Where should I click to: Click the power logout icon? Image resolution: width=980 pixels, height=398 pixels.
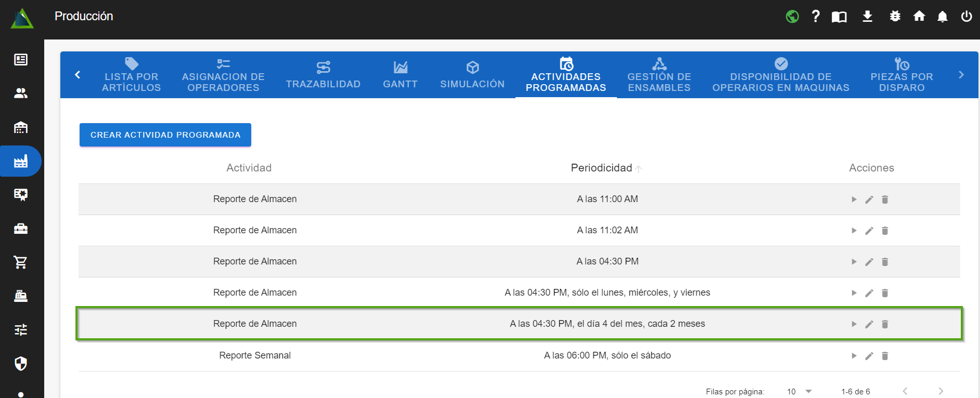(966, 17)
